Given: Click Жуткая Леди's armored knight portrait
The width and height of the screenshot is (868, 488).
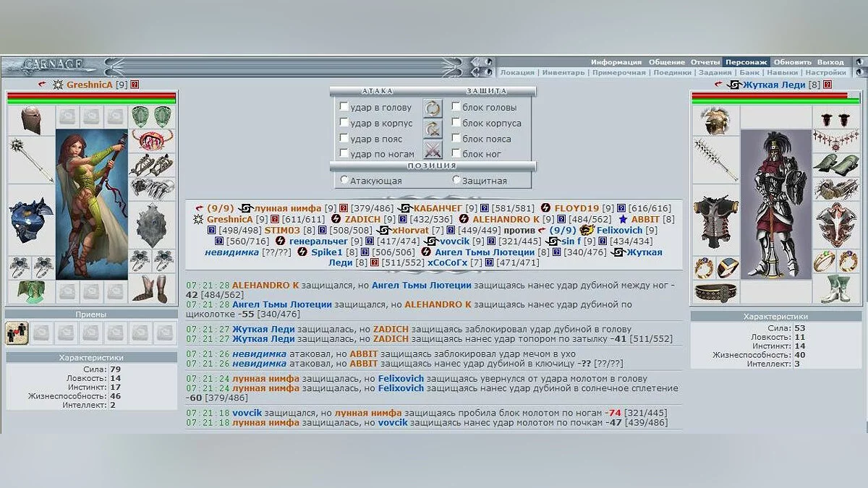Looking at the screenshot, I should (x=776, y=204).
